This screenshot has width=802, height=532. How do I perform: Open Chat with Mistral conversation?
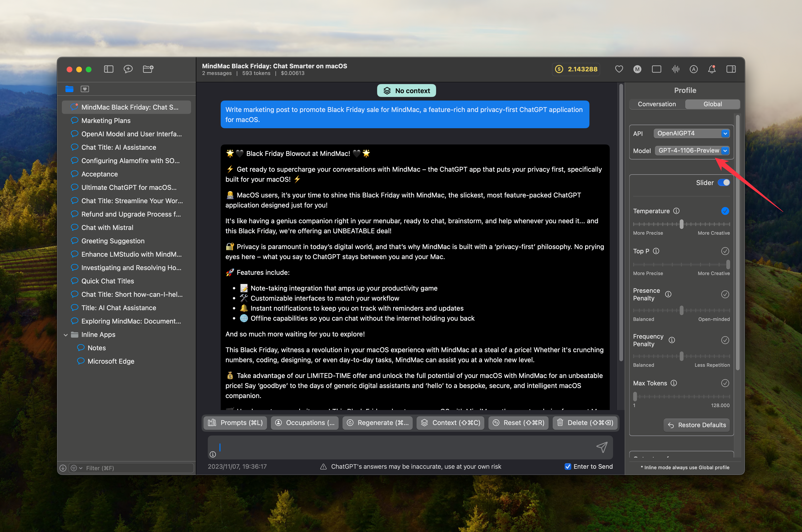(x=126, y=227)
